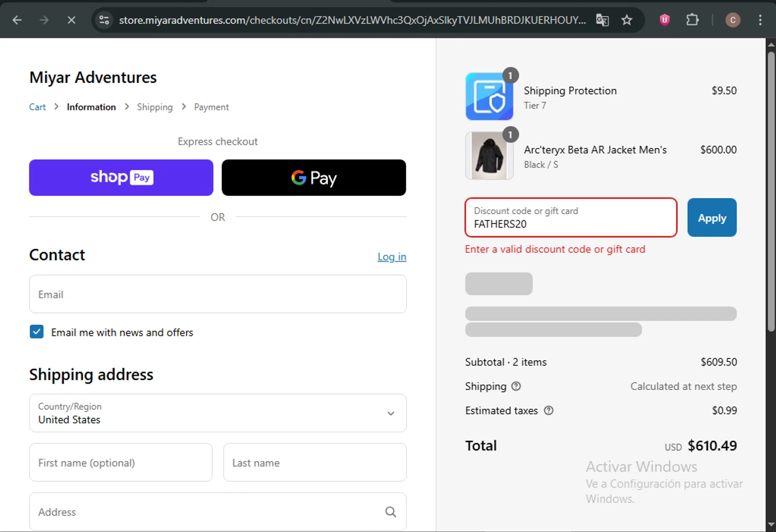
Task: Go to Cart breadcrumb link
Action: 37,107
